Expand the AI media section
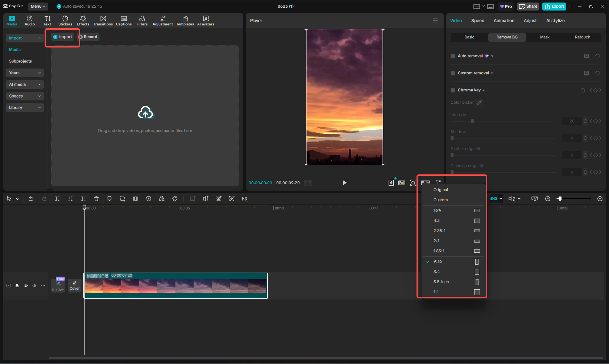This screenshot has height=364, width=609. coord(25,84)
